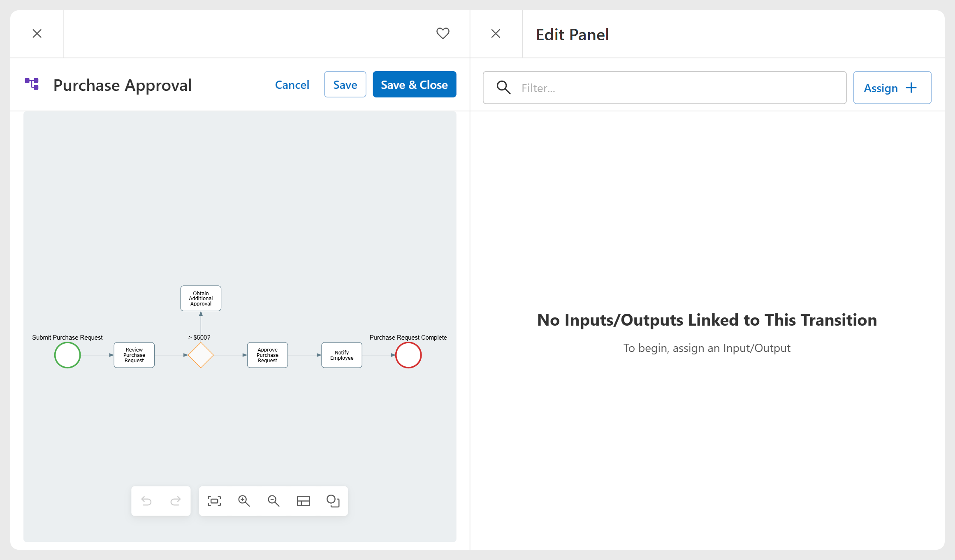Click the search magnifier in Filter box
Viewport: 955px width, 560px height.
503,88
